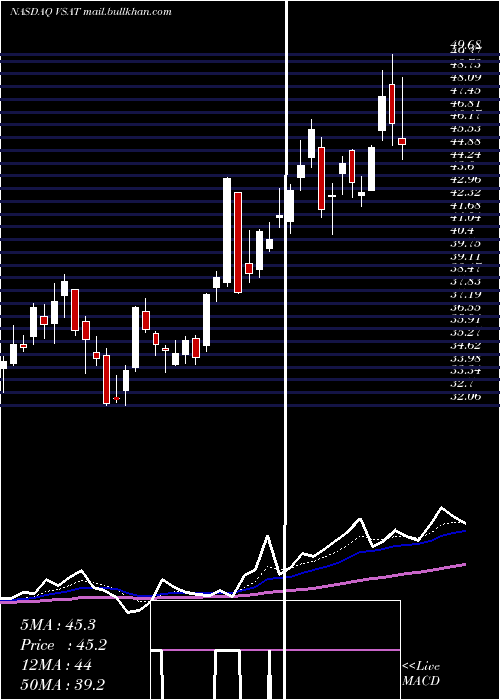Click the 35.91 price axis label
Image resolution: width=500 pixels, height=700 pixels.
tap(466, 320)
